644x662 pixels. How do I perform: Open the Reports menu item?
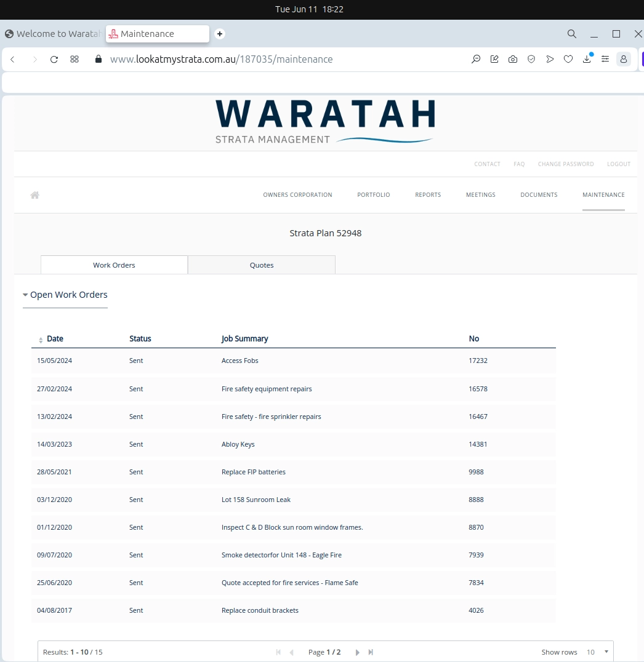tap(428, 195)
